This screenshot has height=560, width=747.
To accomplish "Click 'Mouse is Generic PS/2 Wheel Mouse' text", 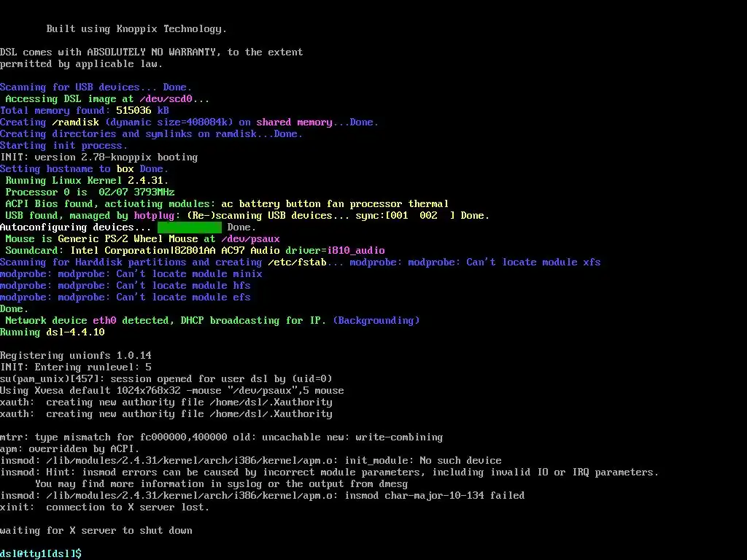I will coord(101,239).
